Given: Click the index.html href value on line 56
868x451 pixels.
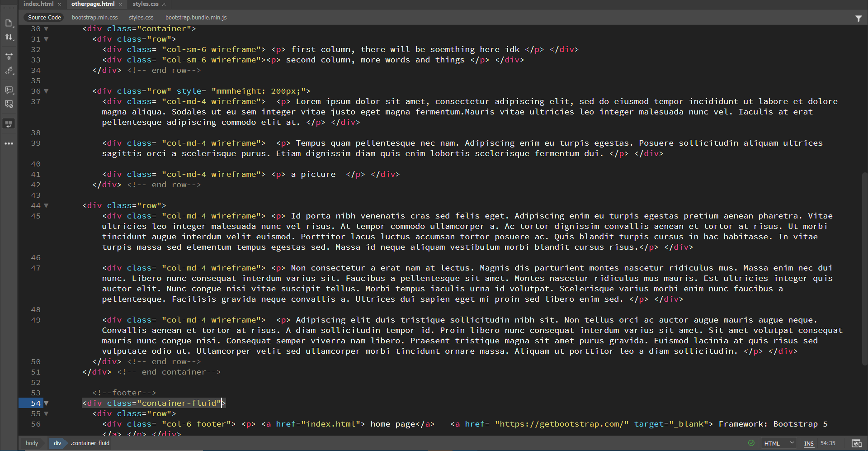Looking at the screenshot, I should click(333, 424).
